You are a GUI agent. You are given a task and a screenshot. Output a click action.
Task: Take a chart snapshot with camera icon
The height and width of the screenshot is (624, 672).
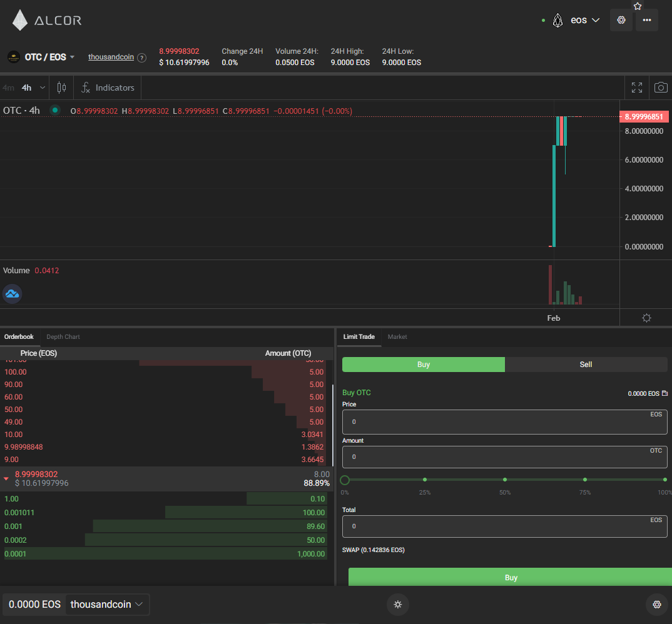(661, 88)
